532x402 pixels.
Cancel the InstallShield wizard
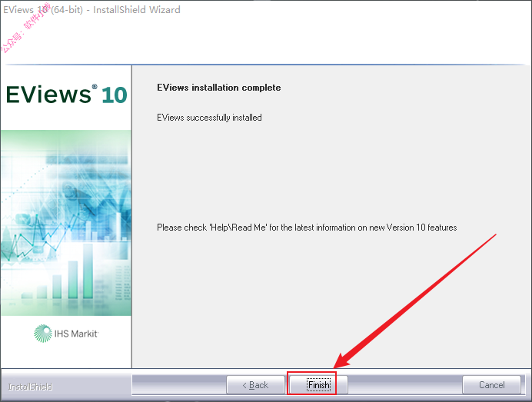tap(491, 384)
